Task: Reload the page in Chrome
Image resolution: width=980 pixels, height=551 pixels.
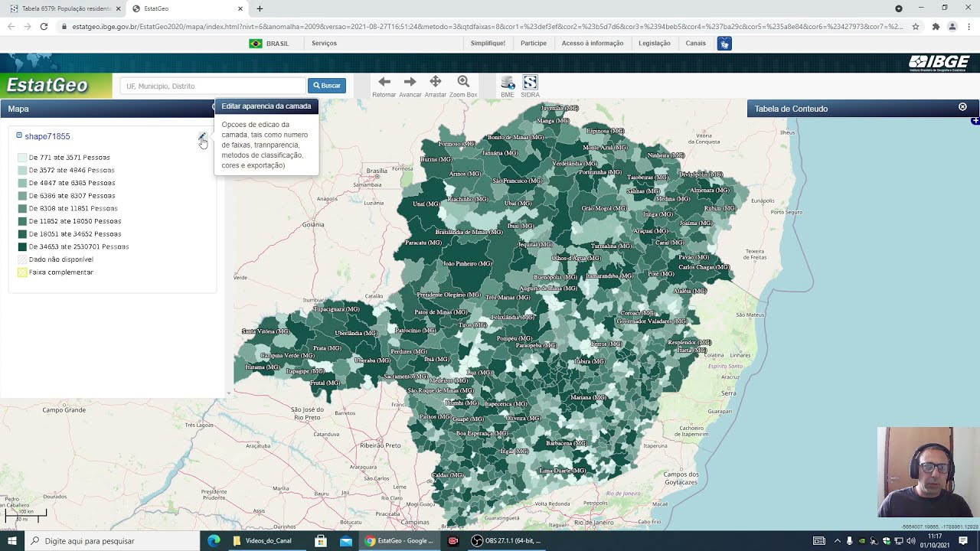Action: [x=44, y=26]
